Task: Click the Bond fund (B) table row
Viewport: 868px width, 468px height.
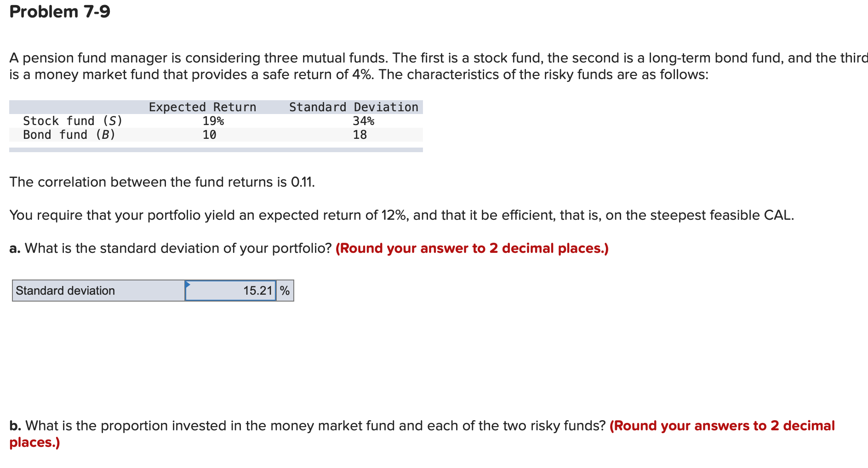Action: click(69, 134)
